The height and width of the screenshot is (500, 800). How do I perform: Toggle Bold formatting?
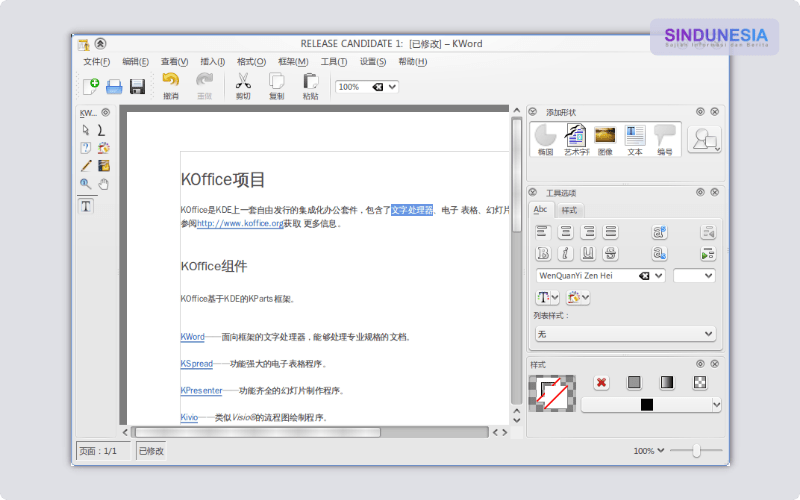[543, 253]
